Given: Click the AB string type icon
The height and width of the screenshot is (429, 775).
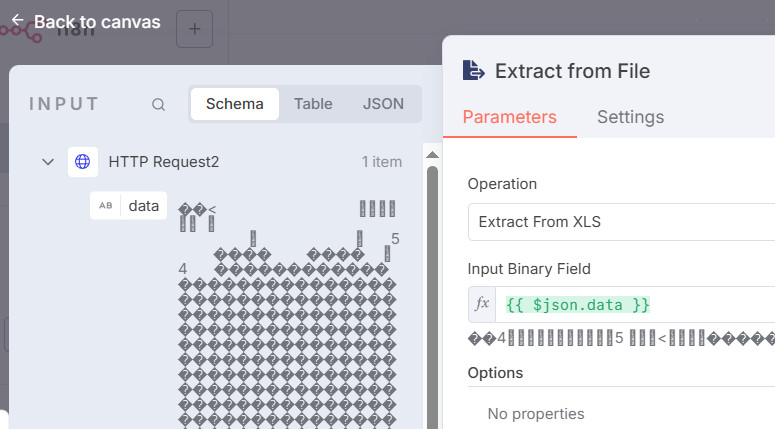Looking at the screenshot, I should (106, 206).
